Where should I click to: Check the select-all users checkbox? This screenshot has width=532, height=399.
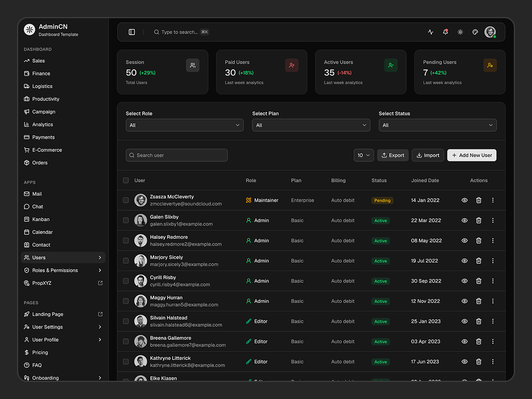126,180
